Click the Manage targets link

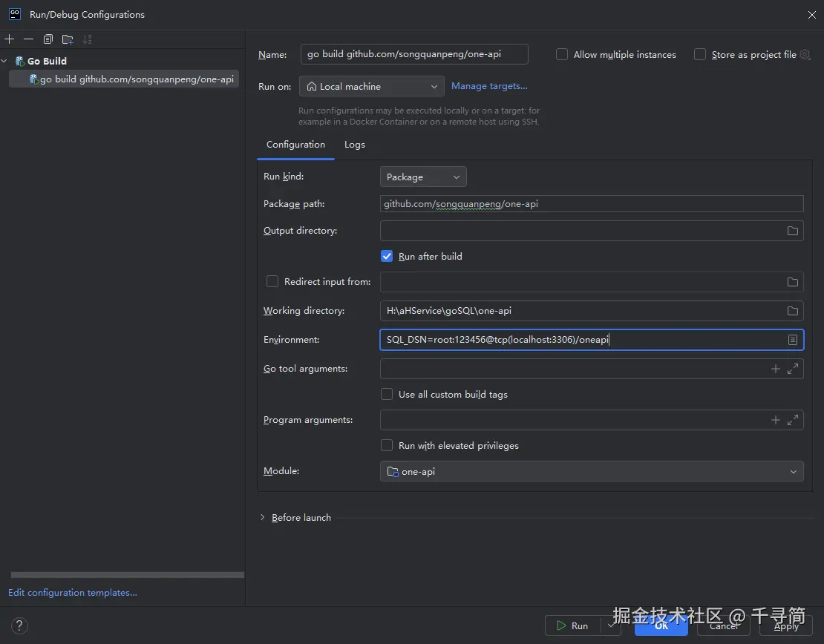(489, 86)
